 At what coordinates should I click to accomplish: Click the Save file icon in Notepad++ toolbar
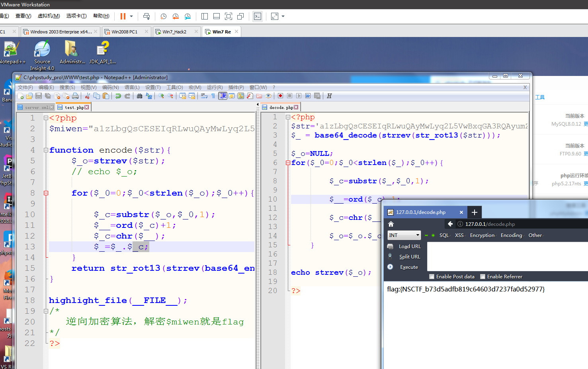39,96
